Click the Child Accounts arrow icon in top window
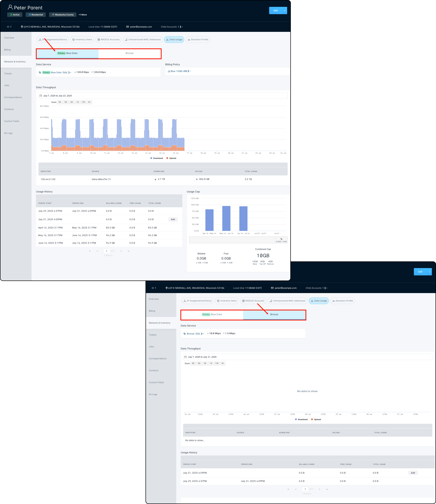This screenshot has width=436, height=504. pyautogui.click(x=181, y=27)
